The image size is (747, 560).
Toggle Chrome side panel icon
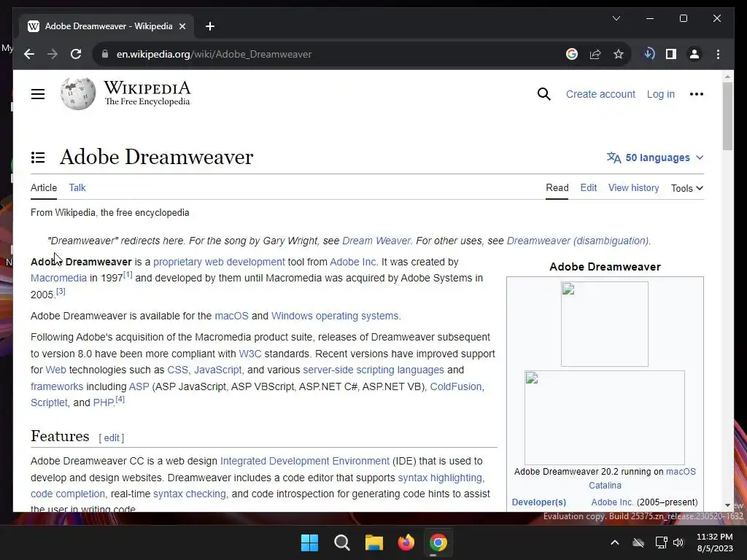(671, 54)
